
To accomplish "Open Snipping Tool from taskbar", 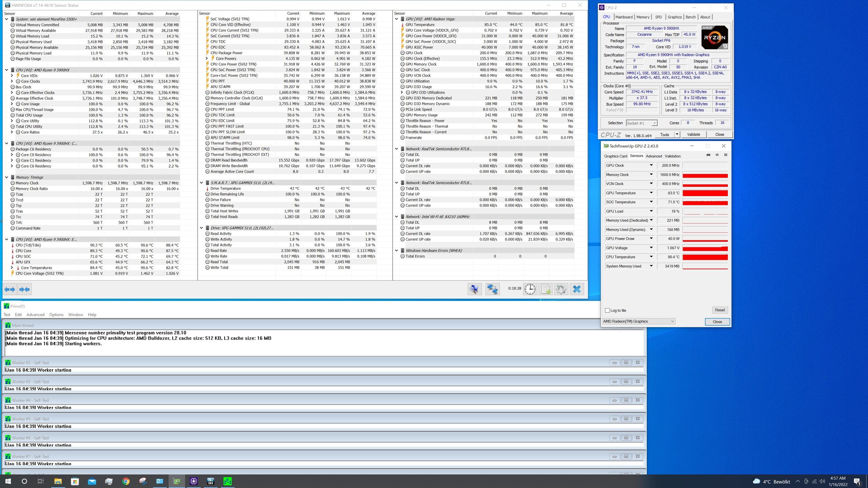I will [x=143, y=481].
